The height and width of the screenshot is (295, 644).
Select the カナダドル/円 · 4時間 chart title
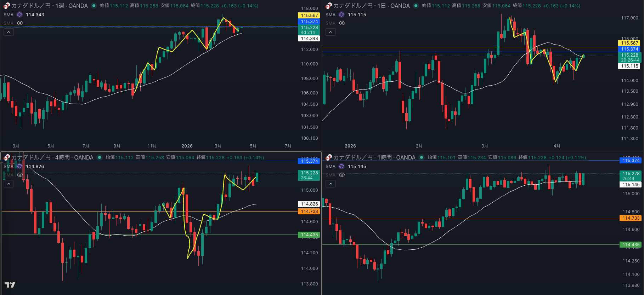tap(52, 157)
